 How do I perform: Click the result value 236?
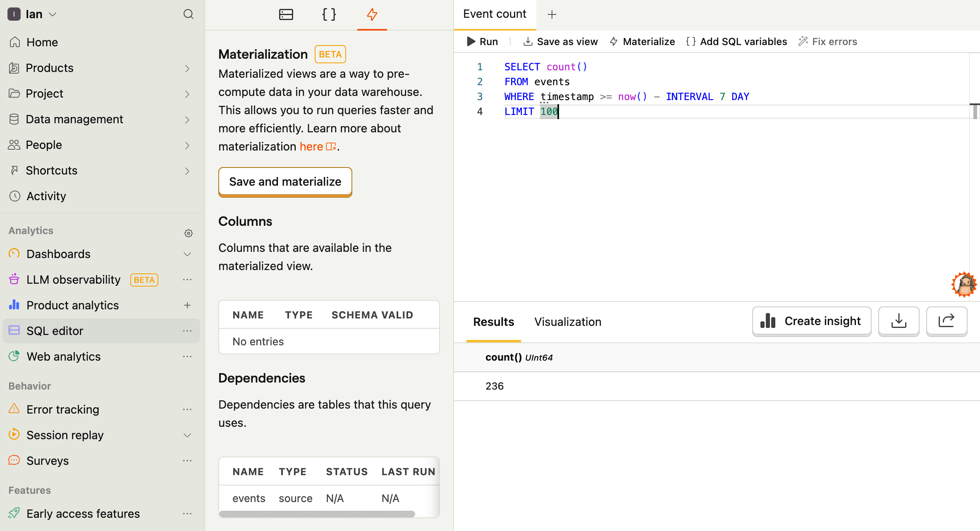click(495, 386)
